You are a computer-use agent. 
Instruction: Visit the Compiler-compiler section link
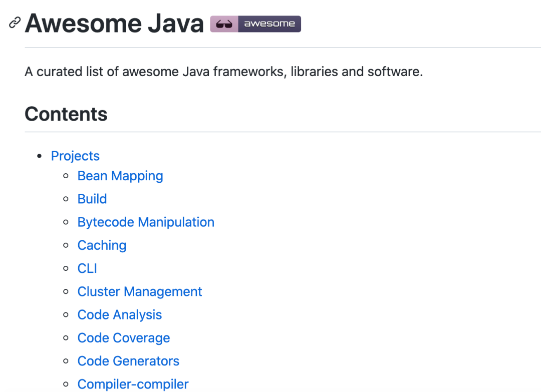pyautogui.click(x=133, y=384)
